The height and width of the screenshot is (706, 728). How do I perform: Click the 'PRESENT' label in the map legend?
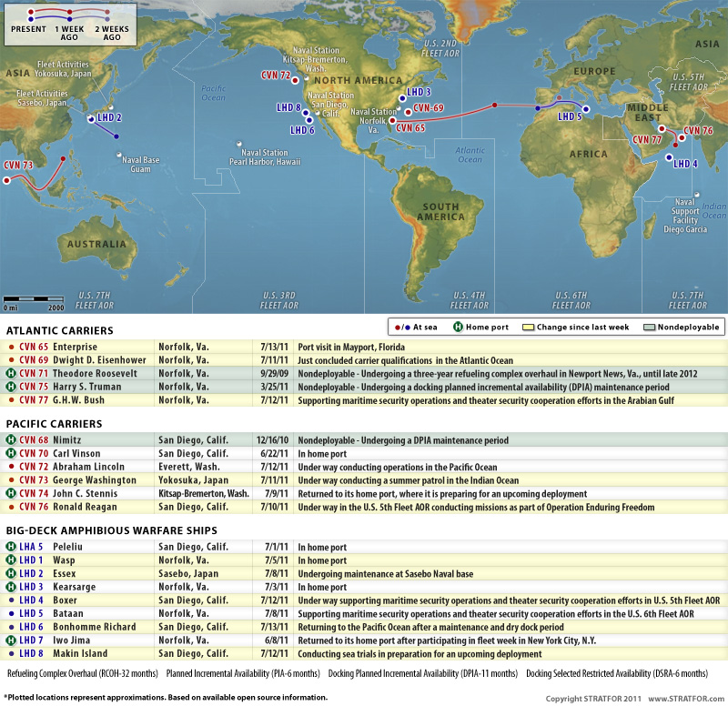(28, 29)
